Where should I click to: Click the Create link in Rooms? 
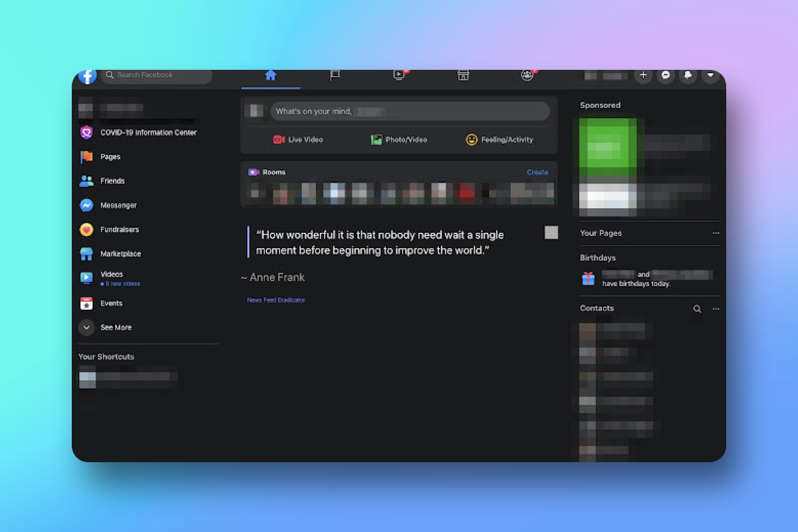click(537, 172)
